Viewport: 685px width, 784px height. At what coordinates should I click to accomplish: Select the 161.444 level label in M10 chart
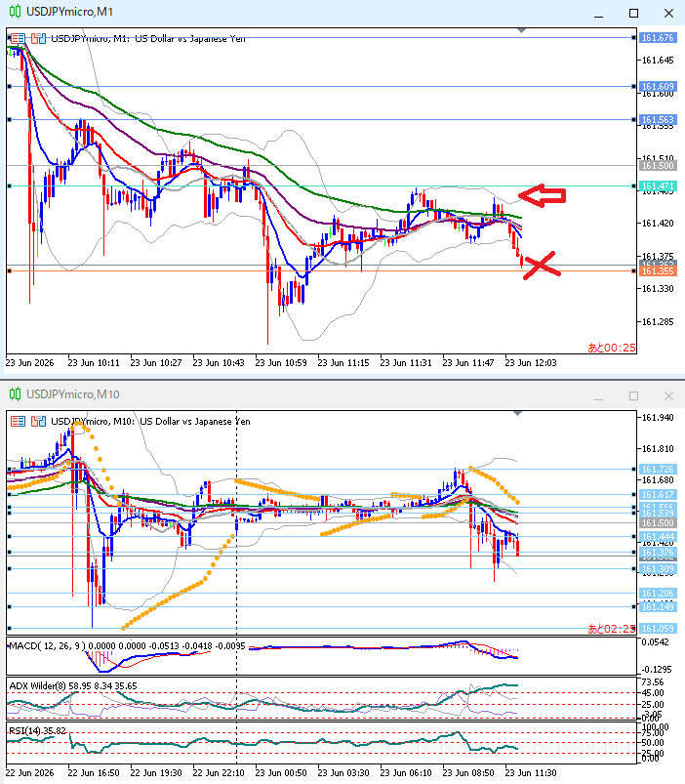(x=658, y=537)
